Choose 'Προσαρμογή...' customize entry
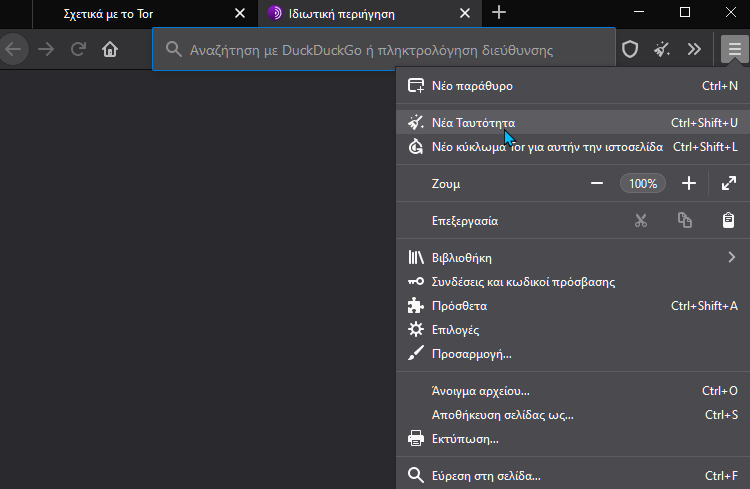Image resolution: width=750 pixels, height=489 pixels. [x=573, y=354]
